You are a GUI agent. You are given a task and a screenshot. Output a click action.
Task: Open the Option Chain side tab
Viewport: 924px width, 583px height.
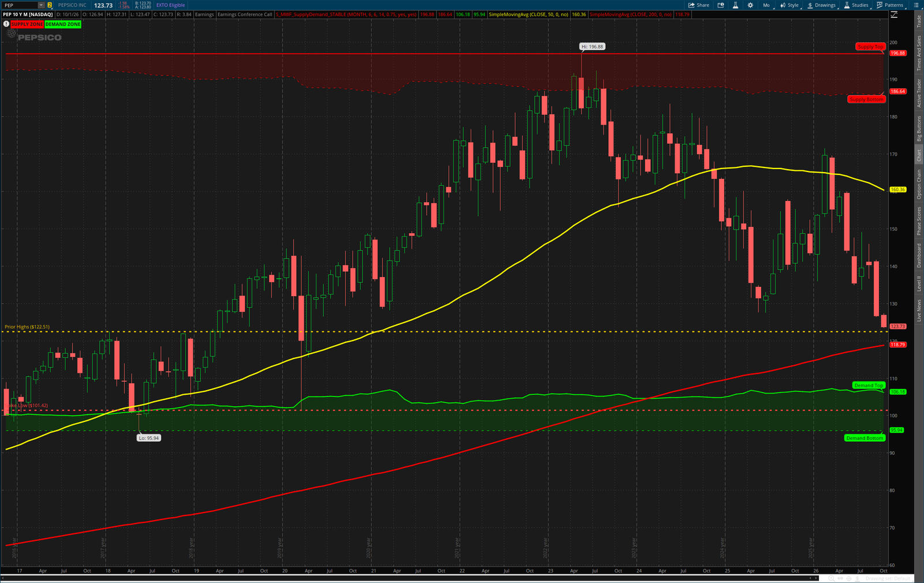click(919, 184)
